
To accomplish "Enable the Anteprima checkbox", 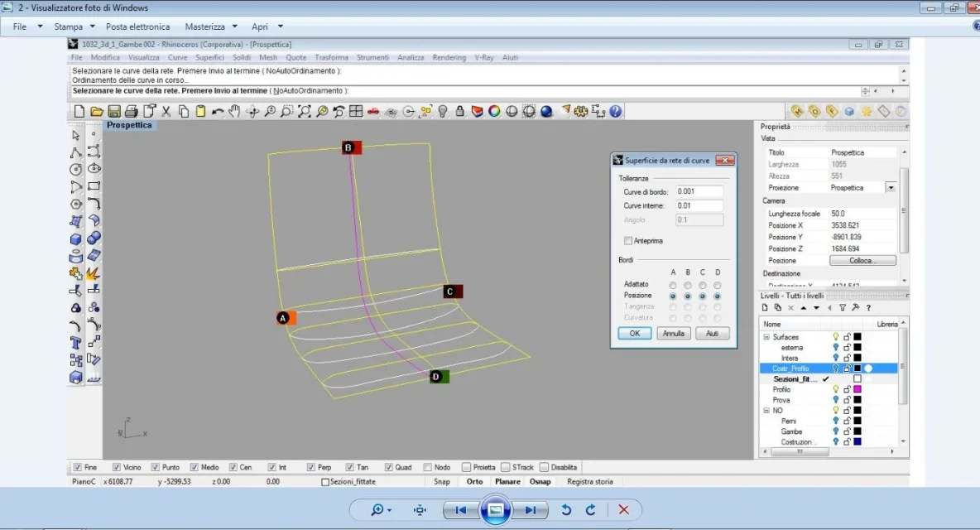I will 628,241.
